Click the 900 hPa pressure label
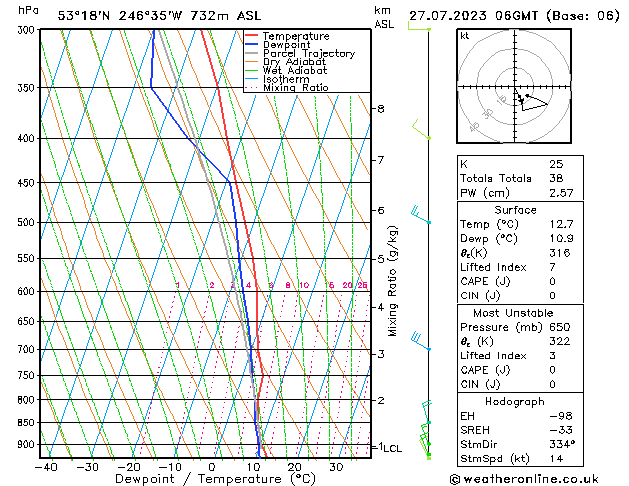Screen dimensions: 629x486 coord(28,444)
